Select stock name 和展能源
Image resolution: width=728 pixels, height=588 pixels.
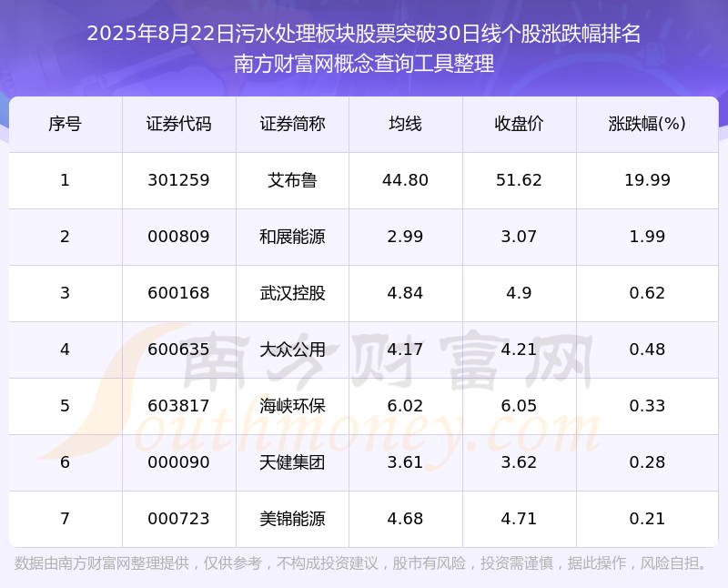pos(292,237)
